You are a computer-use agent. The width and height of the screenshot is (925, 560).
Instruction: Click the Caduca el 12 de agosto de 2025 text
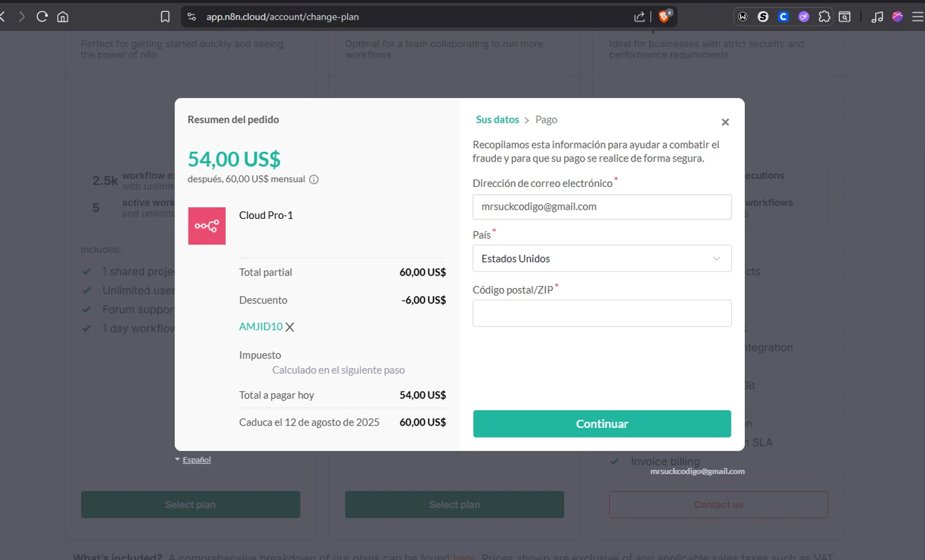[x=309, y=422]
